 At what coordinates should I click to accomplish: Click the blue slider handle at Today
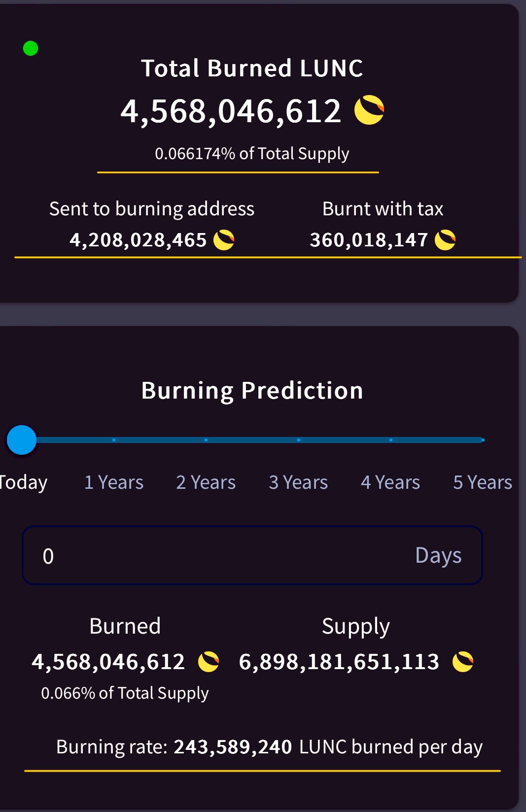point(22,440)
